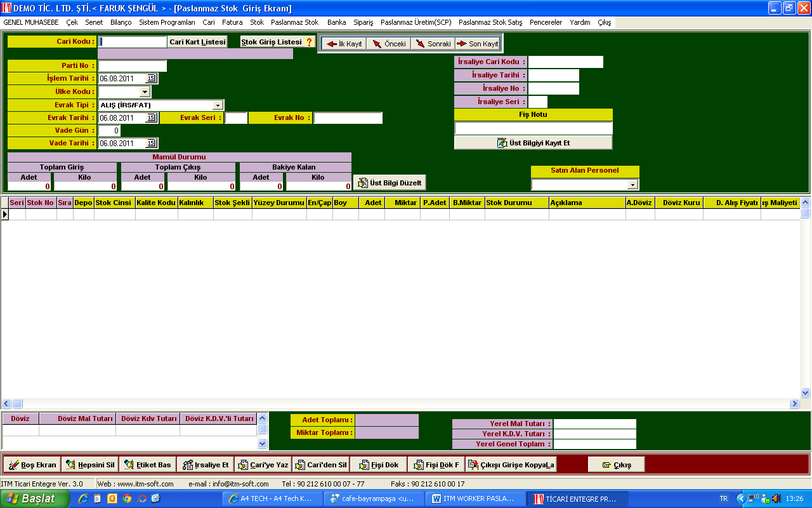The height and width of the screenshot is (508, 812).
Task: Jump to last record with Son Kayıt
Action: point(477,44)
